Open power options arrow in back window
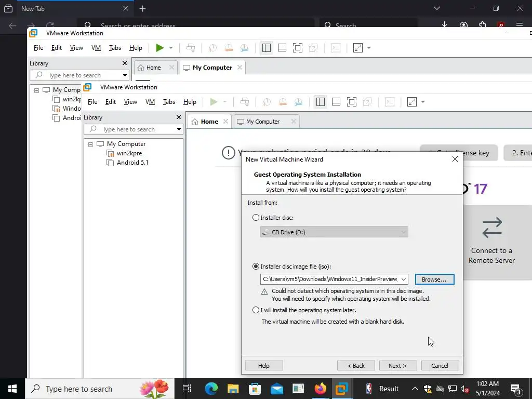This screenshot has height=399, width=532. tap(171, 48)
